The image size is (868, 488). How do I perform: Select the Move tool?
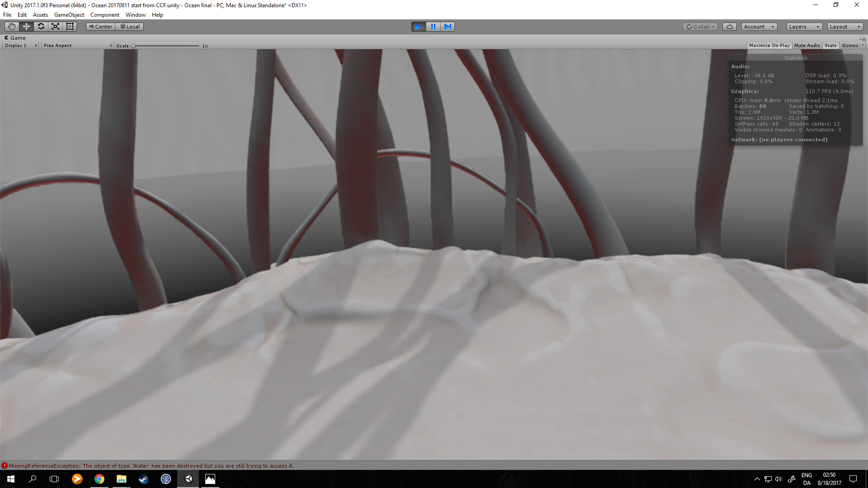(x=26, y=26)
